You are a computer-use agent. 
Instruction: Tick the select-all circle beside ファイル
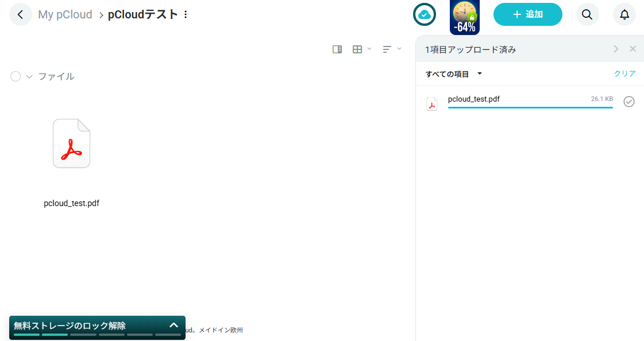coord(16,76)
